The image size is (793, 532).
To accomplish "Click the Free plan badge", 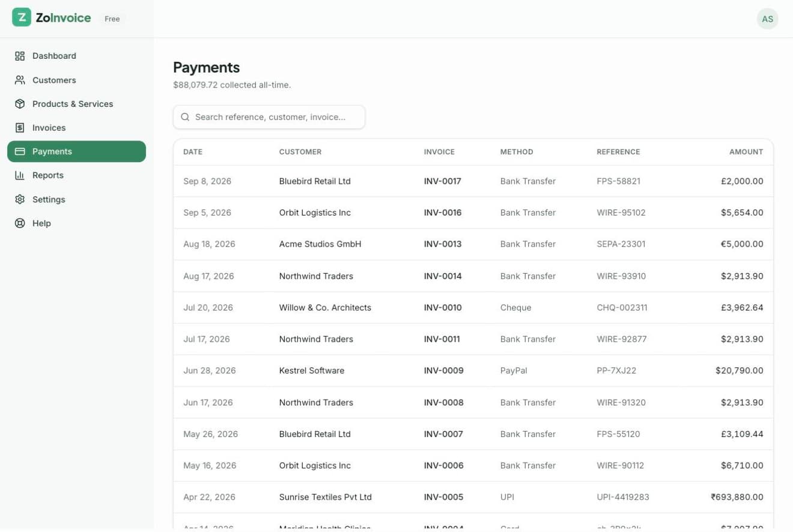I will 112,19.
